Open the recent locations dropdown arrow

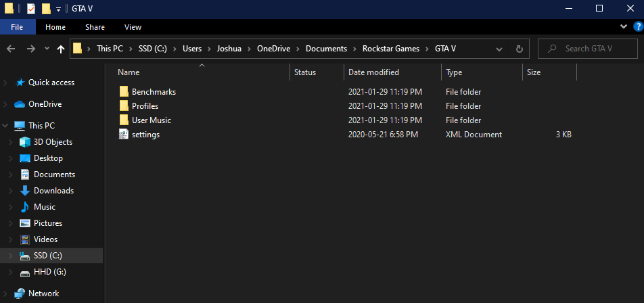click(47, 49)
